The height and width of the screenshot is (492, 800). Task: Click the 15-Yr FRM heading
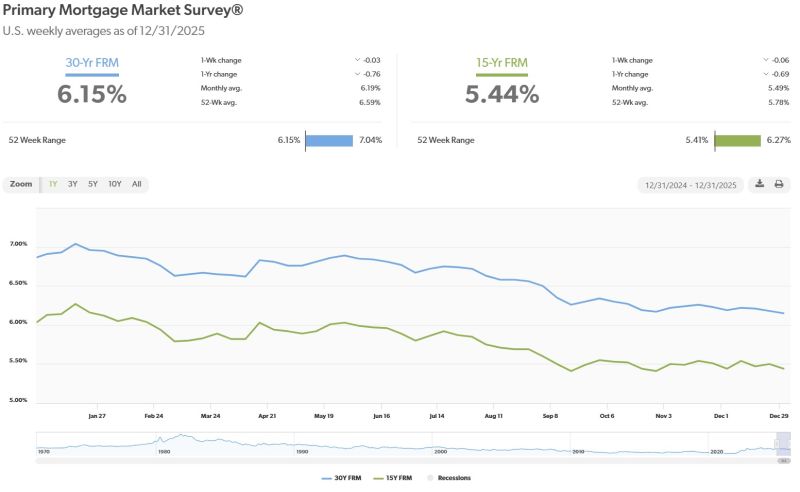[501, 65]
